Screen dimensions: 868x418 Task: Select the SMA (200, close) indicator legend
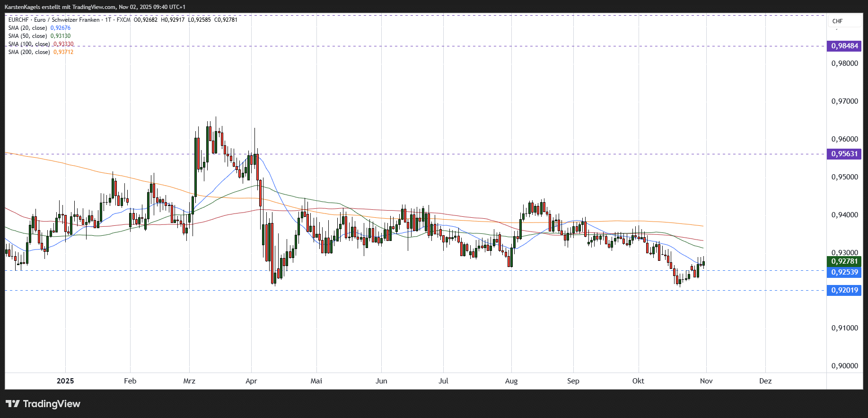tap(29, 52)
